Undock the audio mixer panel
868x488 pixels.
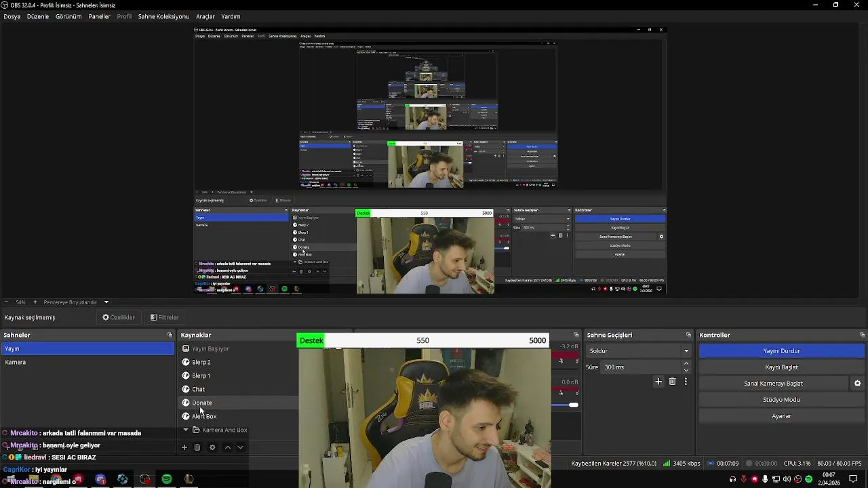click(x=576, y=335)
